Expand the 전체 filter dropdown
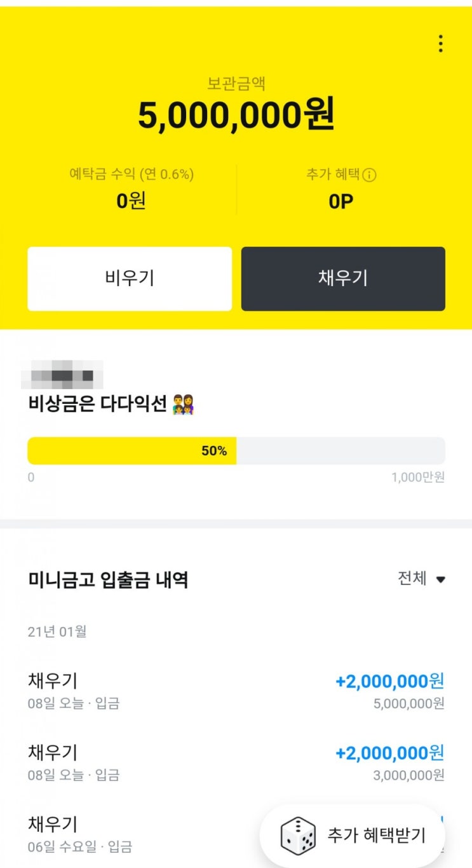The image size is (472, 868). (413, 579)
